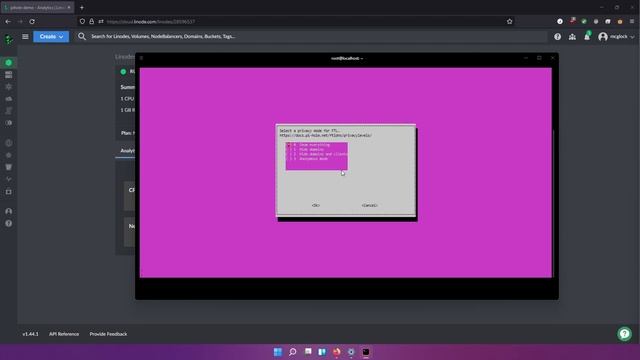
Task: Open Marketplace icon in the sidebar
Action: 9,191
